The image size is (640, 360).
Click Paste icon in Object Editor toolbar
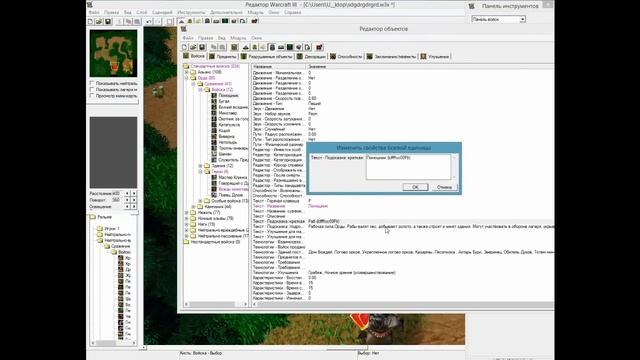222,47
